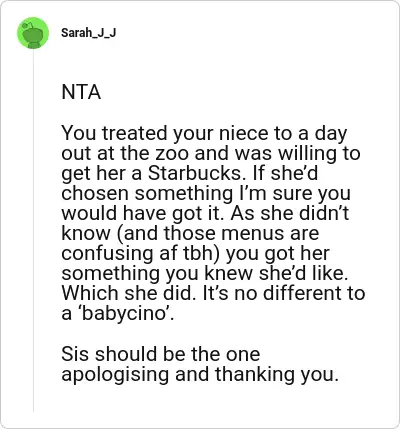Click the phrase 'confusing af tbh'
This screenshot has width=400, height=429.
coord(140,253)
